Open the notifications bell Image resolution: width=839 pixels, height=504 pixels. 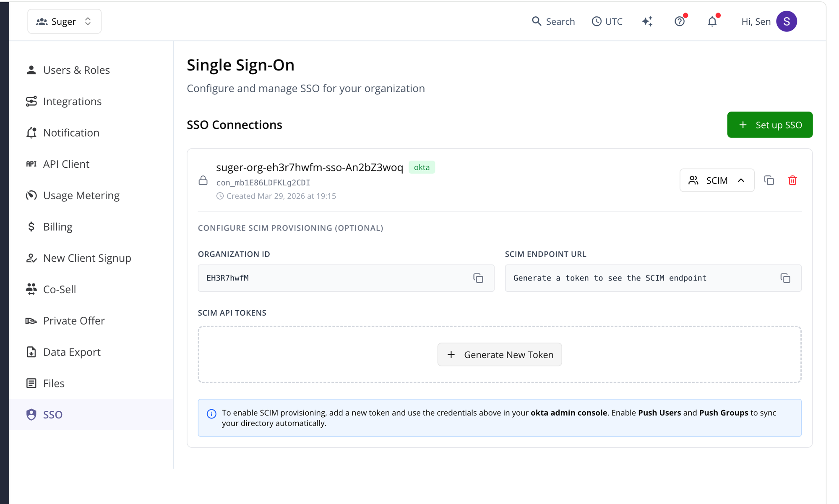[712, 21]
